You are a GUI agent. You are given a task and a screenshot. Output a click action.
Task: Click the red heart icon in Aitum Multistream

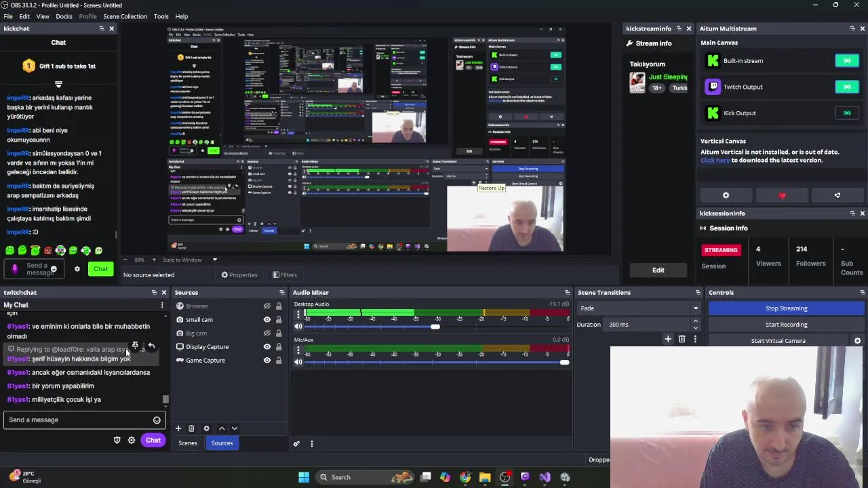click(782, 195)
